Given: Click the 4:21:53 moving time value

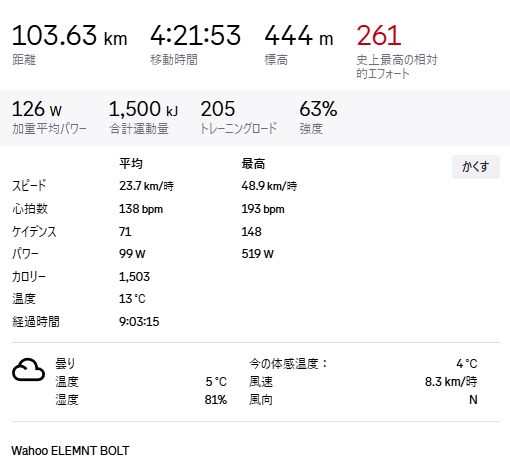Looking at the screenshot, I should click(x=195, y=35).
